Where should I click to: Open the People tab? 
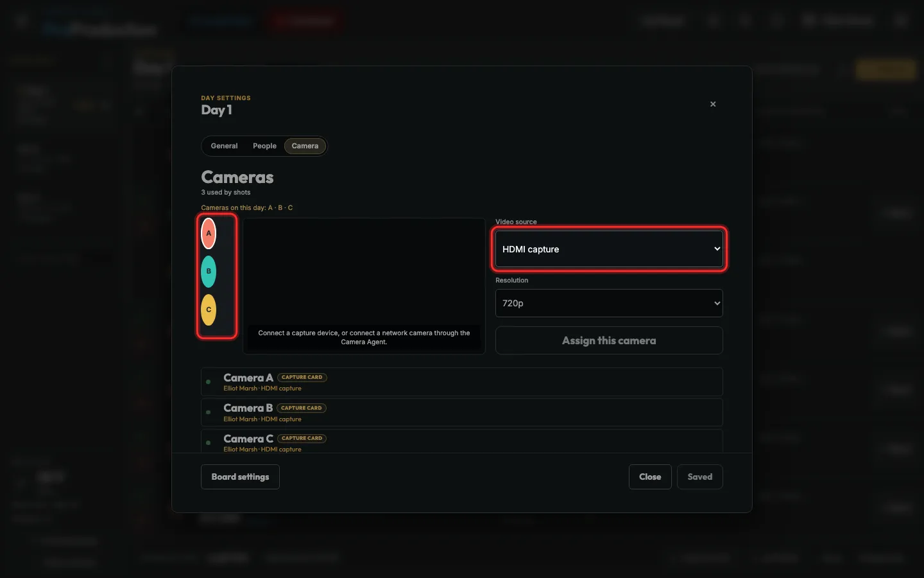tap(264, 146)
